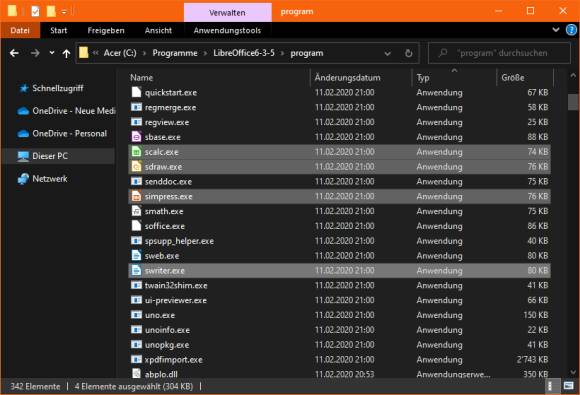Open Explorer help question mark
This screenshot has height=395, width=580.
pyautogui.click(x=571, y=30)
